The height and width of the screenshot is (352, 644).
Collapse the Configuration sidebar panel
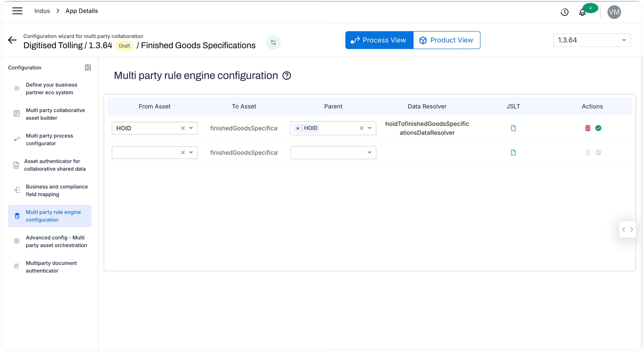pyautogui.click(x=88, y=67)
